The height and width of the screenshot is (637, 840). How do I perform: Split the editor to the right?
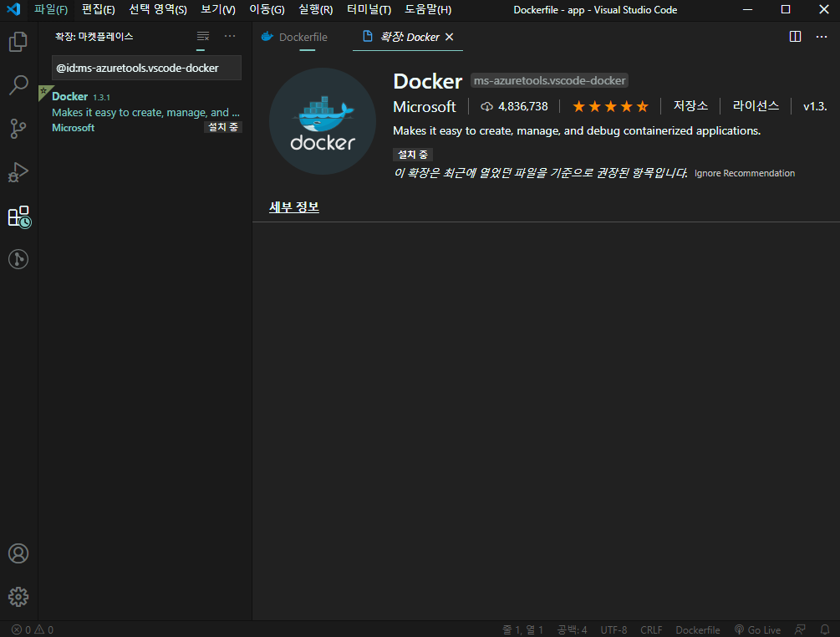point(795,37)
